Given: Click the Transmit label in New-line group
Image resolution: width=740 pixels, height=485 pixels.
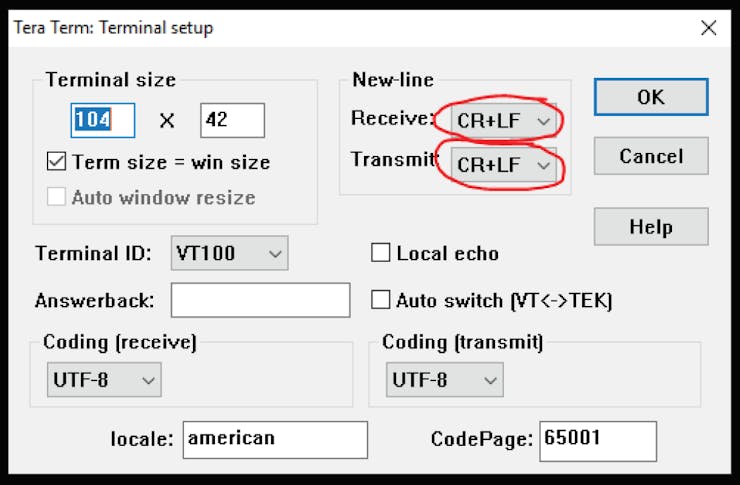Looking at the screenshot, I should tap(394, 159).
